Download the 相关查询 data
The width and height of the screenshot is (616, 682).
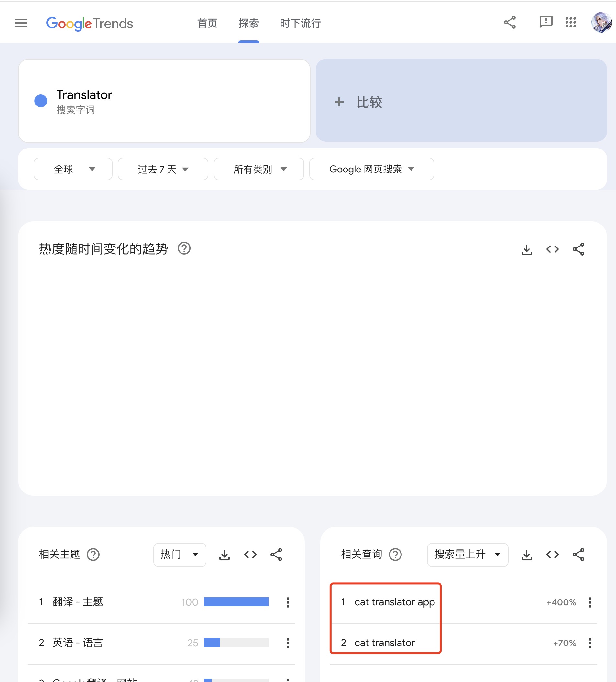527,555
